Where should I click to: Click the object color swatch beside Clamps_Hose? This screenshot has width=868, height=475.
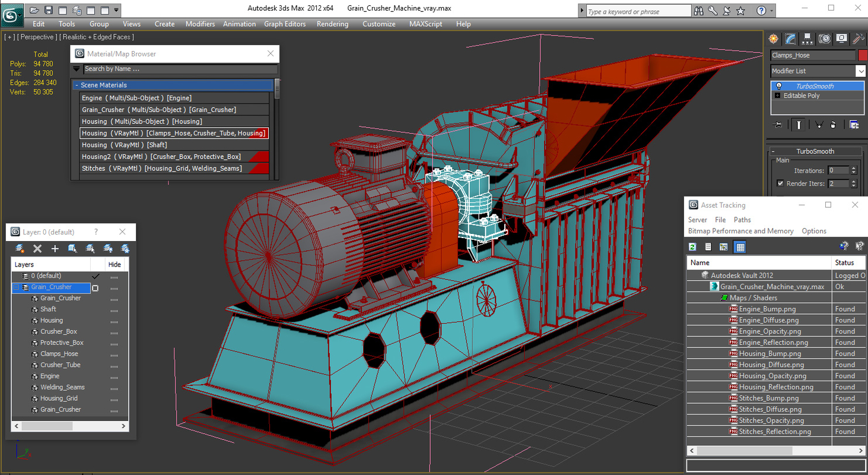click(863, 55)
